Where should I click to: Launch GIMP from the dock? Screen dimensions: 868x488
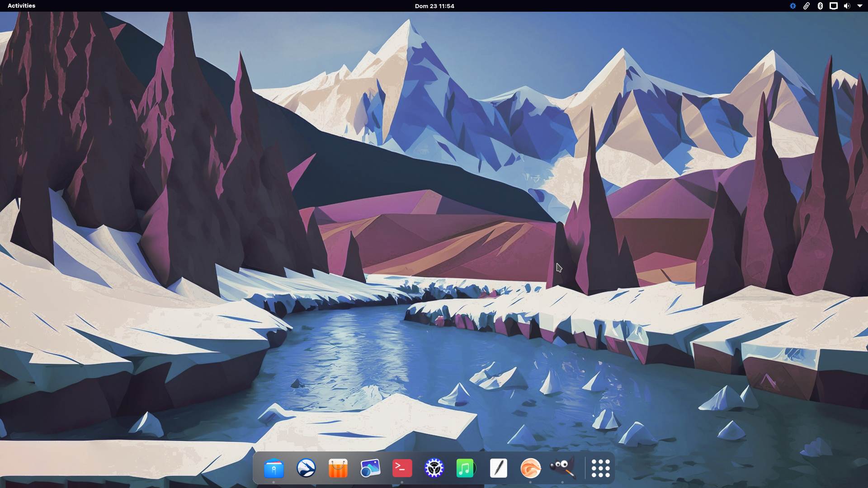pos(562,468)
